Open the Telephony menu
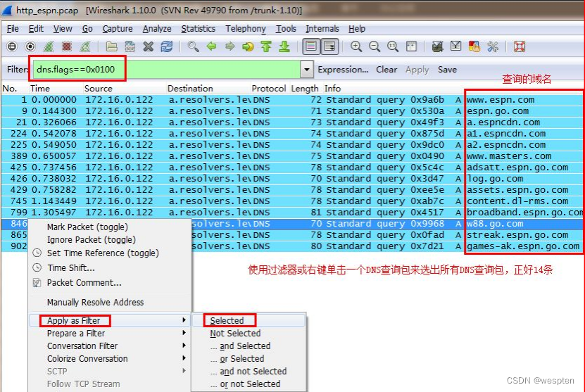Screen dimensions: 585x392 (246, 29)
